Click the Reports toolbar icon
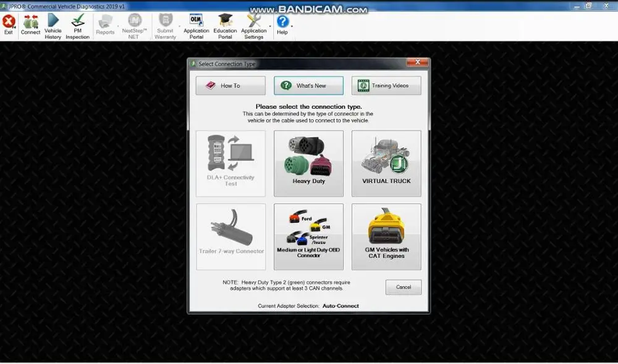 point(105,25)
